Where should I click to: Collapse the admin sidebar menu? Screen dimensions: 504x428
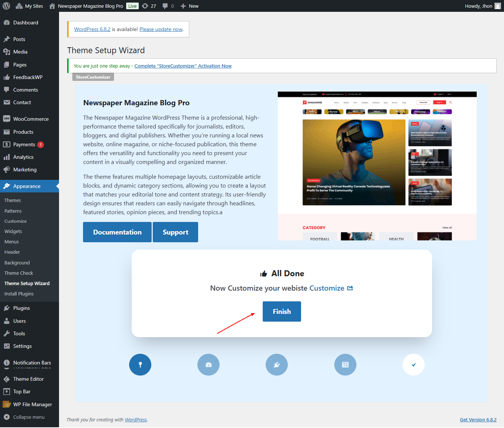[x=24, y=417]
